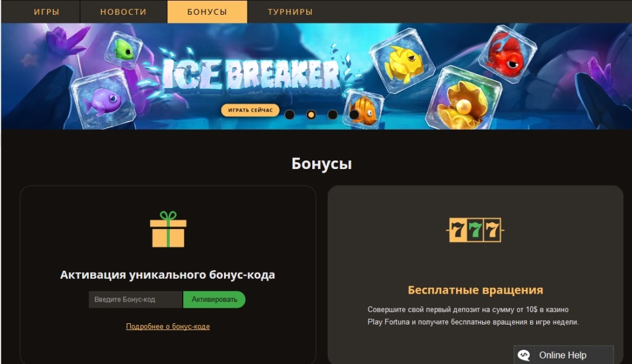Image resolution: width=632 pixels, height=364 pixels.
Task: Open the Online Help chat bubble icon
Action: click(x=523, y=355)
